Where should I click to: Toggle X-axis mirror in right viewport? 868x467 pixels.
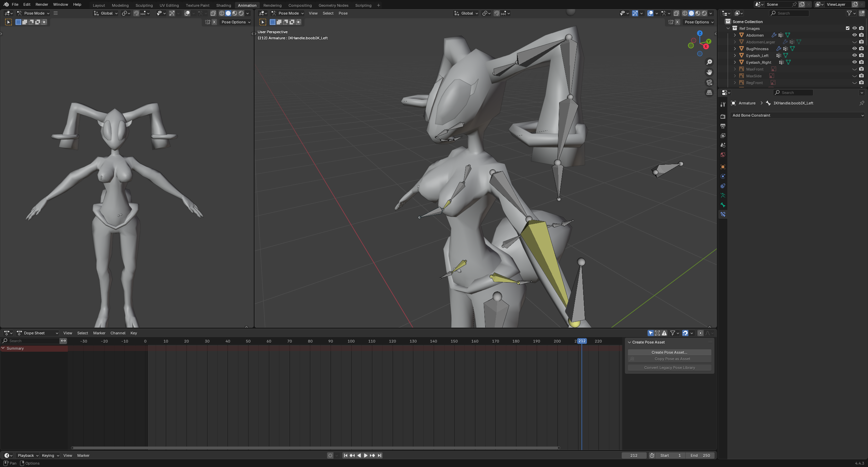(677, 22)
